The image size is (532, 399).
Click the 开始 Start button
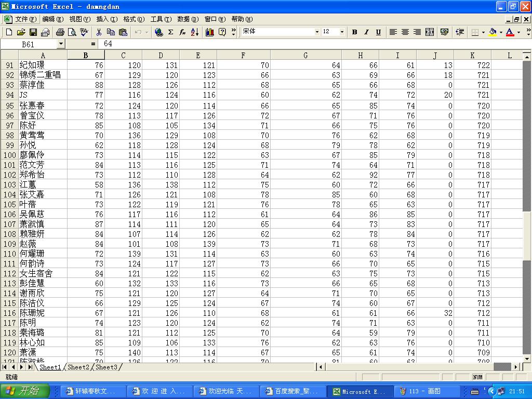coord(25,391)
